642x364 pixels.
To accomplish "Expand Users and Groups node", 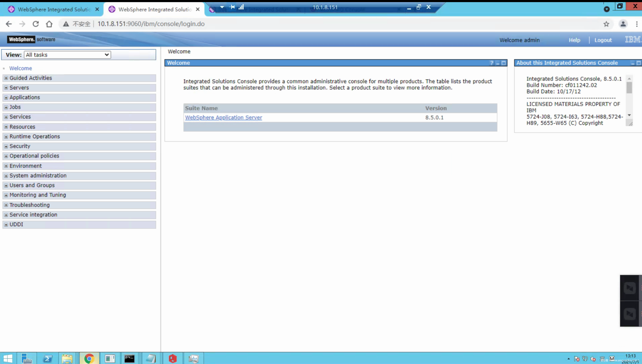I will coord(6,185).
